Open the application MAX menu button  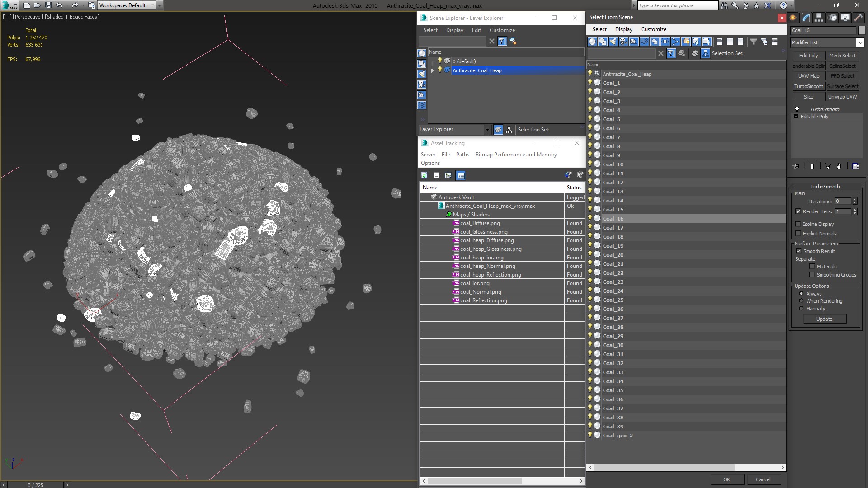click(x=10, y=5)
